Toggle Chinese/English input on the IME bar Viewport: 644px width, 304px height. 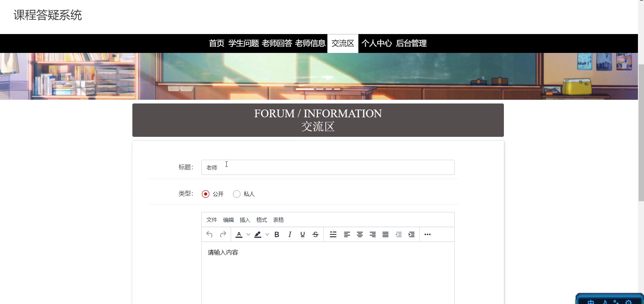591,303
